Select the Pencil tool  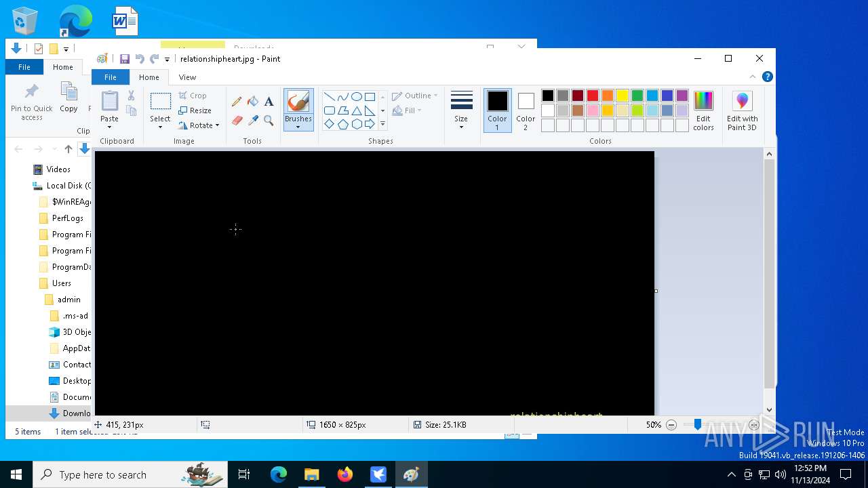pyautogui.click(x=237, y=102)
